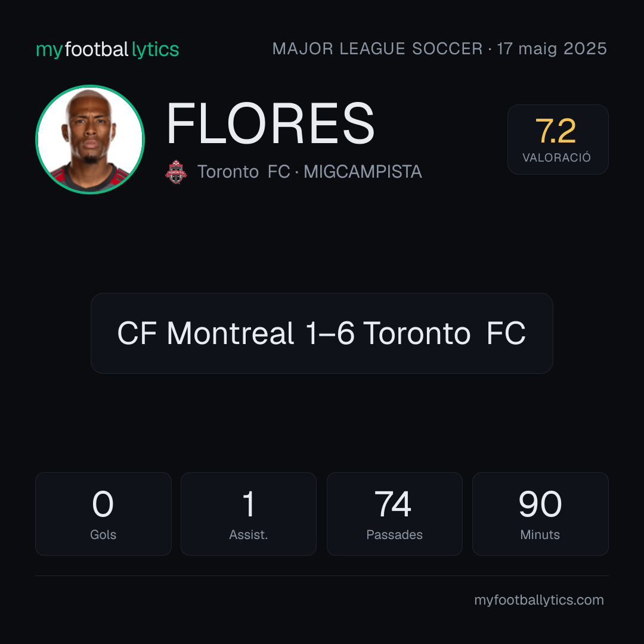
Task: Click the Gols label under 0
Action: 103,534
